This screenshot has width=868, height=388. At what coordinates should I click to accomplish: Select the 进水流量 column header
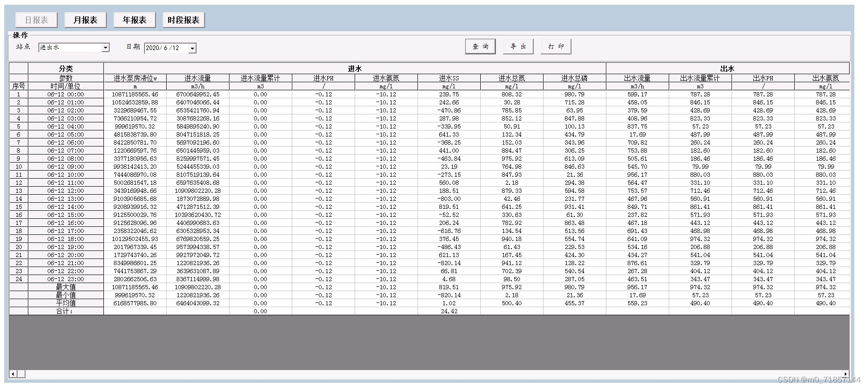198,78
